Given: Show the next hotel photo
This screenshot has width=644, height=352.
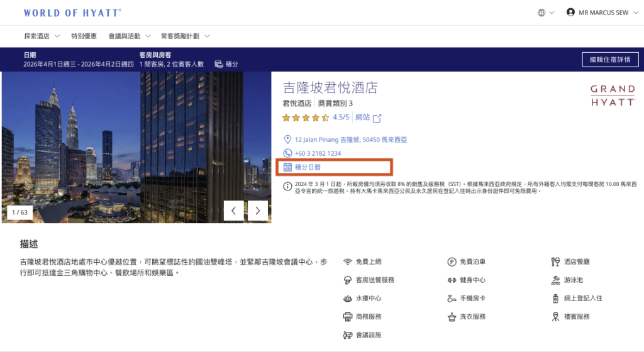Looking at the screenshot, I should click(258, 211).
